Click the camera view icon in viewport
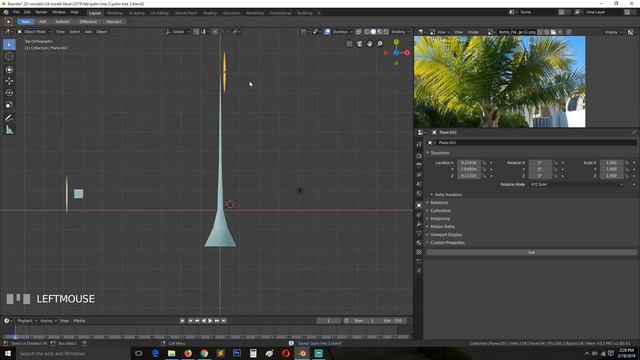Viewport: 640px width, 360px height. [x=359, y=44]
